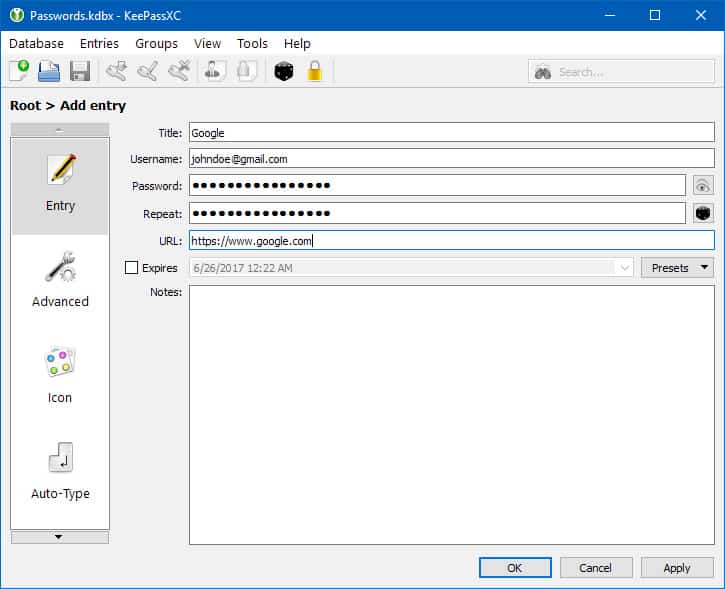Viewport: 725px width, 589px height.
Task: Click the Apply button
Action: coord(677,567)
